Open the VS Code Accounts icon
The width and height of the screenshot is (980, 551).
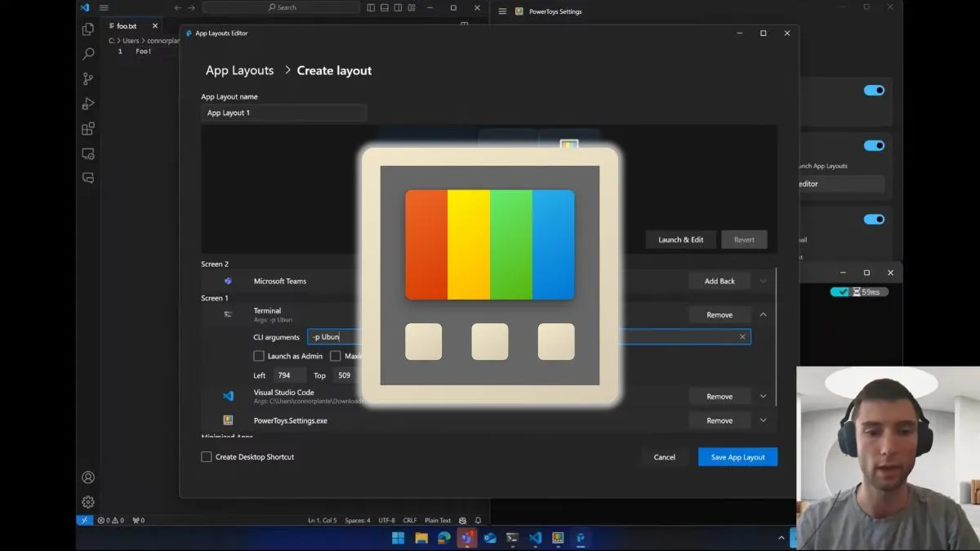[x=88, y=478]
